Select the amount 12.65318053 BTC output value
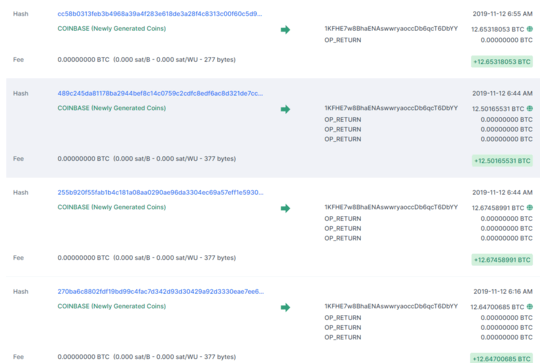Screen dimensions: 540x363 498,29
